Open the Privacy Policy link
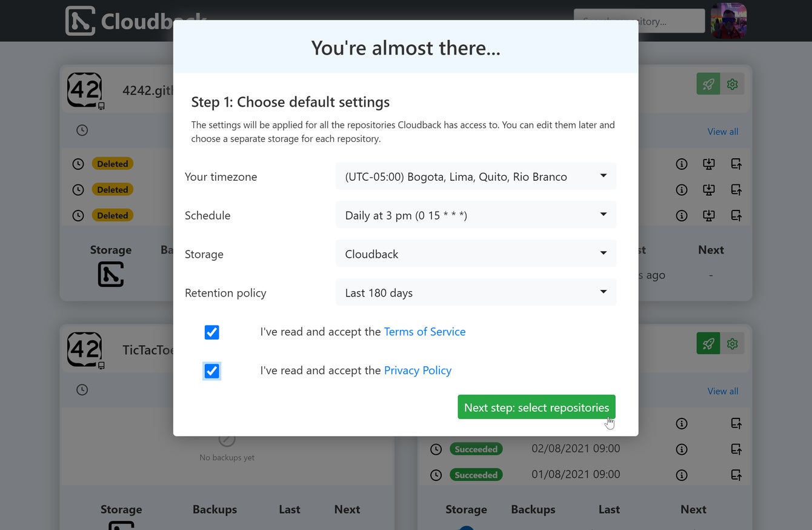812x530 pixels. 418,371
